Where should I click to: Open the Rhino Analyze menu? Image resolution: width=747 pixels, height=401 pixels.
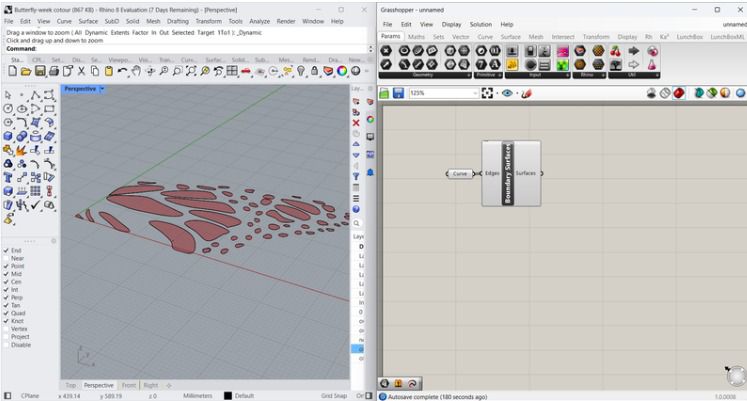pyautogui.click(x=259, y=20)
